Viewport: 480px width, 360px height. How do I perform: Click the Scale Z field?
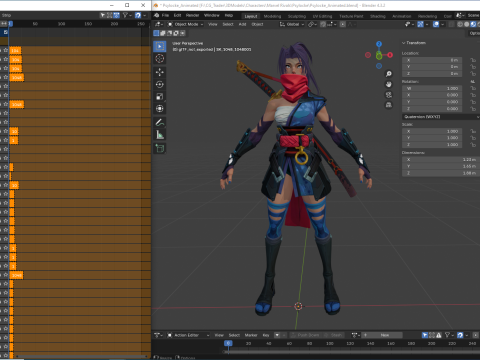point(432,145)
